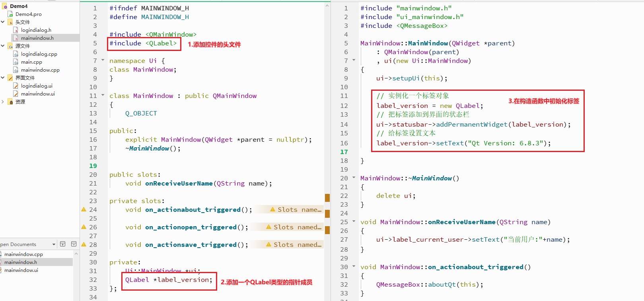This screenshot has width=644, height=301.
Task: Open logindialog.cpp in the project tree
Action: pos(39,54)
